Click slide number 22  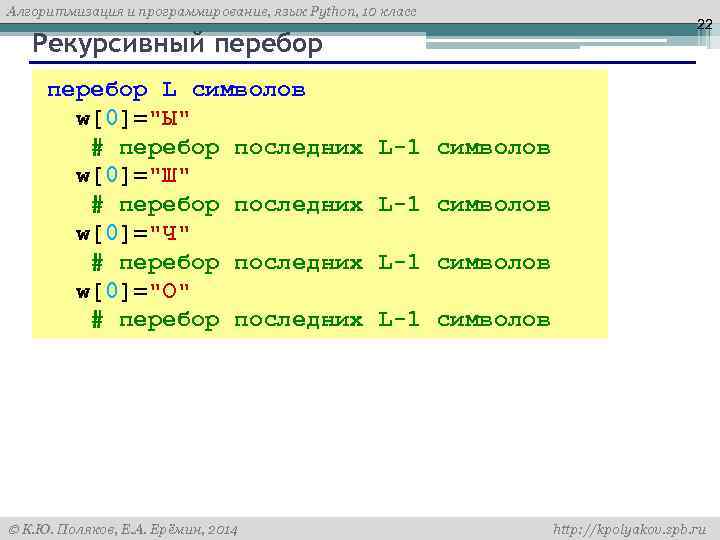tap(704, 24)
